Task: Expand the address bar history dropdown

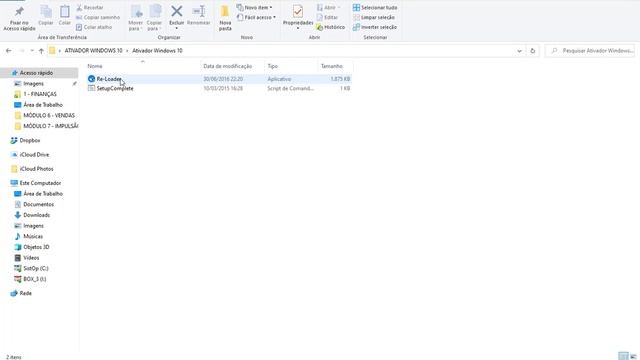Action: click(519, 51)
